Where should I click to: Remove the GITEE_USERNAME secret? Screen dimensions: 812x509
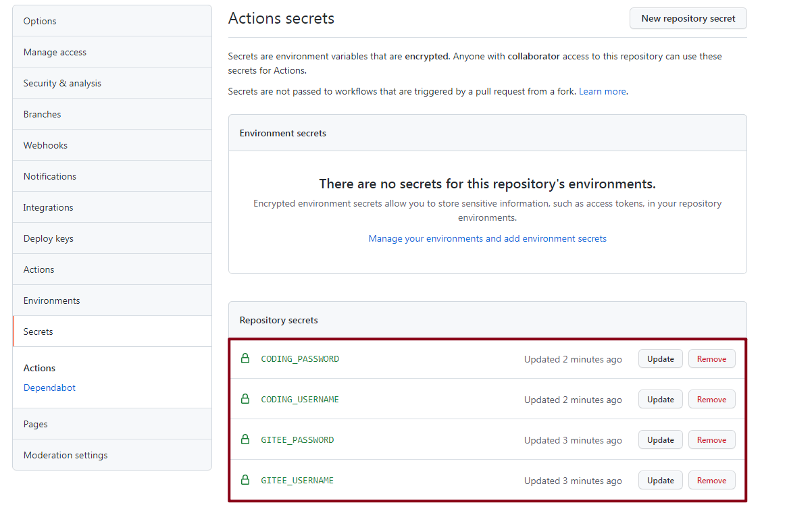coord(711,481)
